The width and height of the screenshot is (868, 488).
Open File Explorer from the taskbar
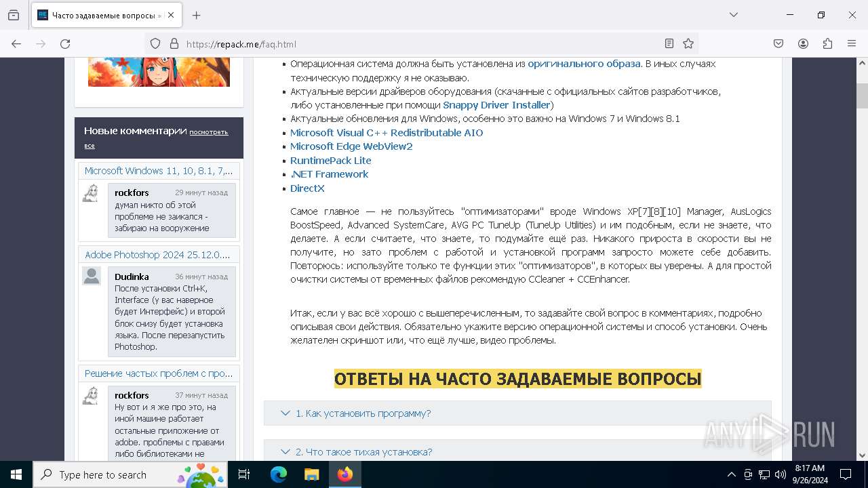[311, 474]
